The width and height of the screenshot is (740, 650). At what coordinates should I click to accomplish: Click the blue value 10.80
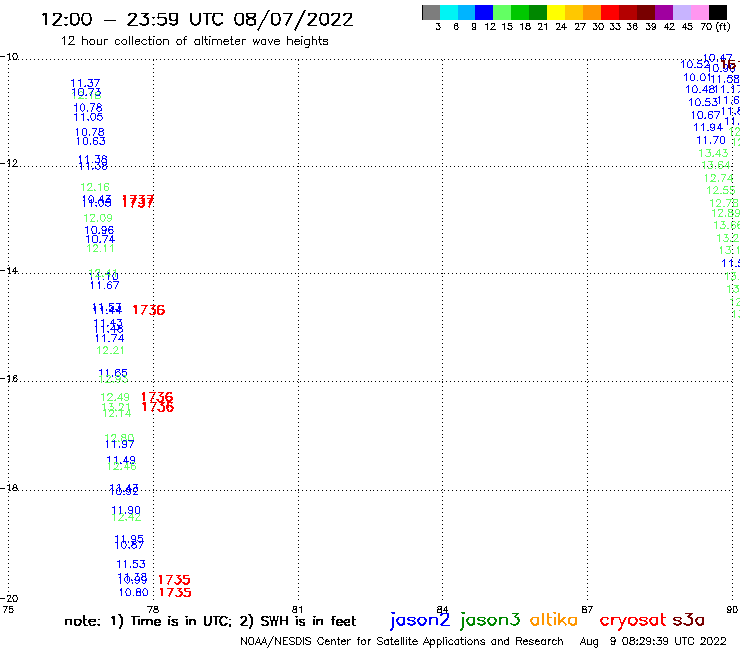[134, 592]
